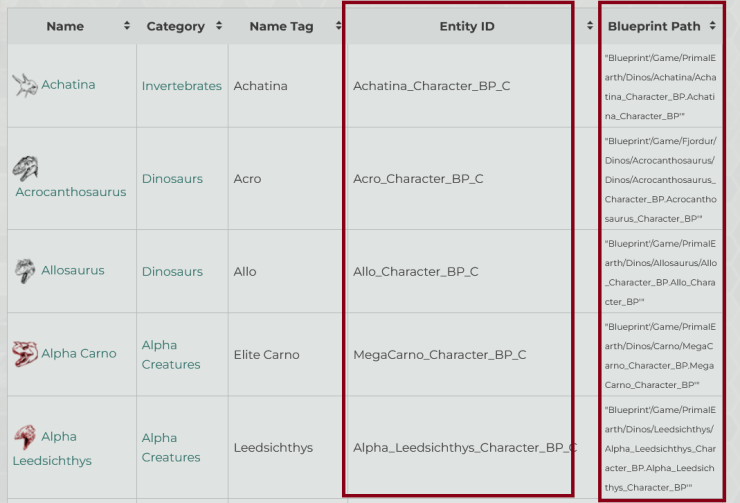Image resolution: width=740 pixels, height=503 pixels.
Task: Click the Allosaurus head icon
Action: [25, 271]
